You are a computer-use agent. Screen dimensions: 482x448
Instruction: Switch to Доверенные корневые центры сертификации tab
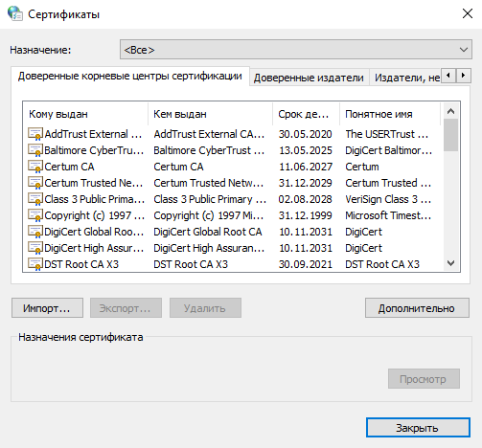point(129,77)
